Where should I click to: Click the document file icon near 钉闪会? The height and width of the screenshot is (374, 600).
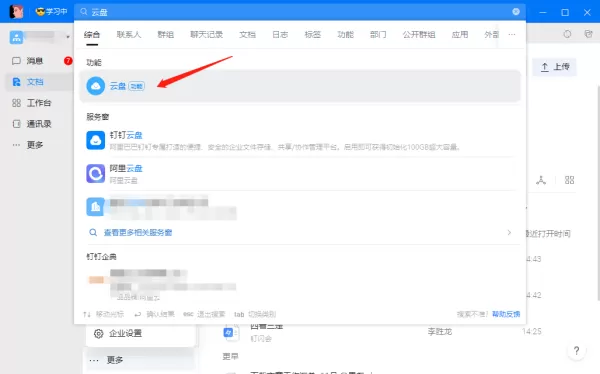pyautogui.click(x=231, y=332)
